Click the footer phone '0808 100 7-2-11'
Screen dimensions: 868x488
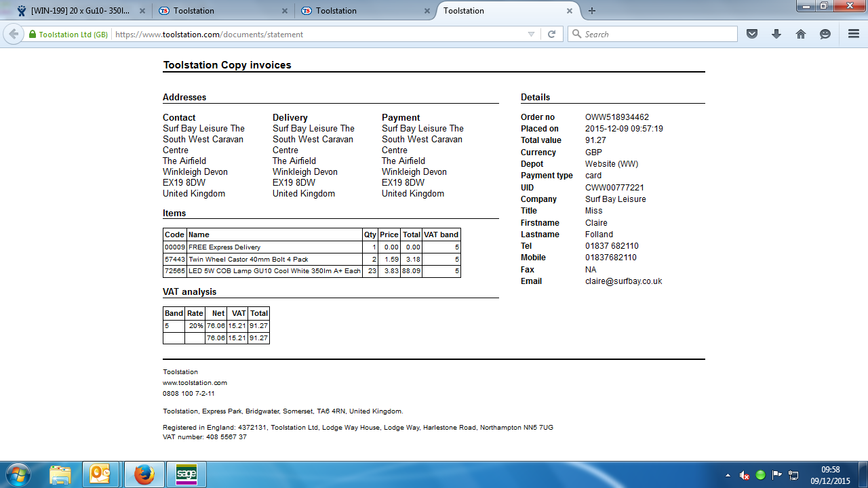[189, 394]
